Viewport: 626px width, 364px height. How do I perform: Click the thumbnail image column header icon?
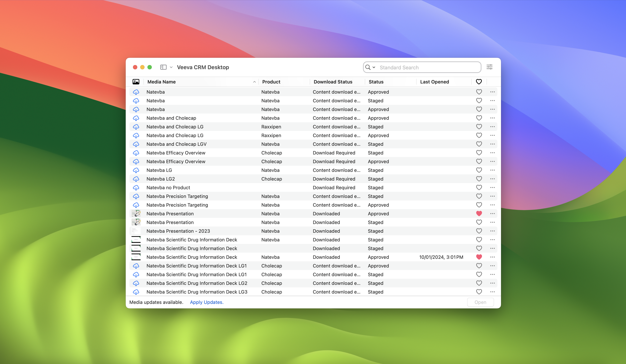pyautogui.click(x=136, y=82)
